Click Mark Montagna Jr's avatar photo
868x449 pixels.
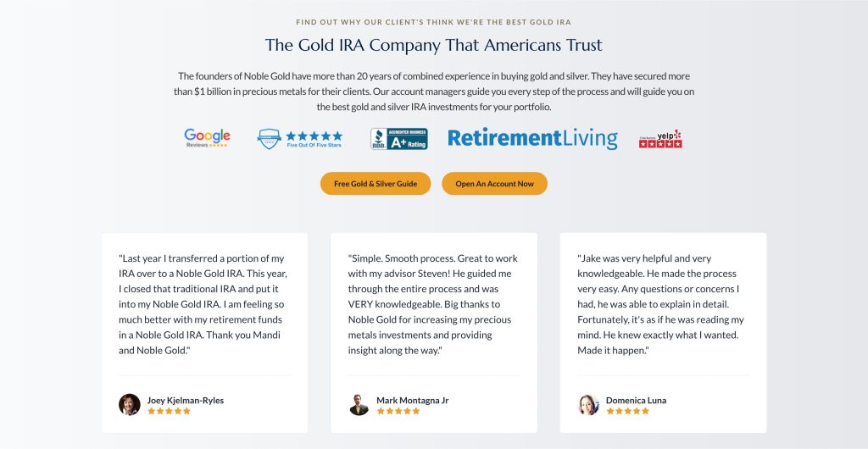(x=359, y=405)
